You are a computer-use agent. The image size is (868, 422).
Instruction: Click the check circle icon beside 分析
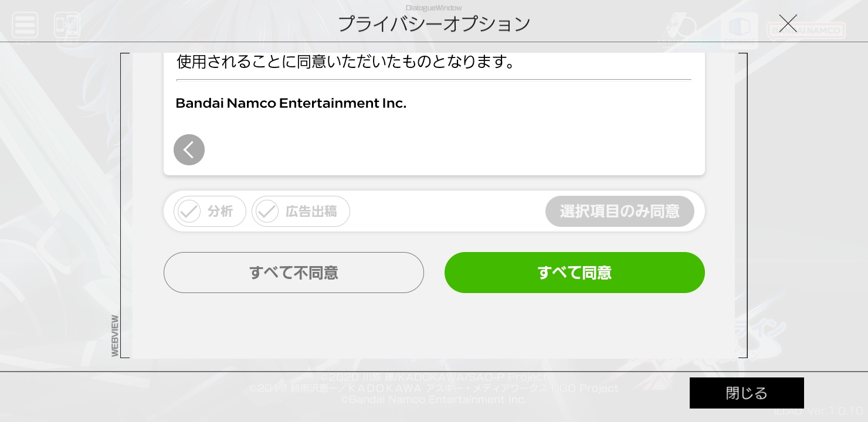(x=189, y=211)
